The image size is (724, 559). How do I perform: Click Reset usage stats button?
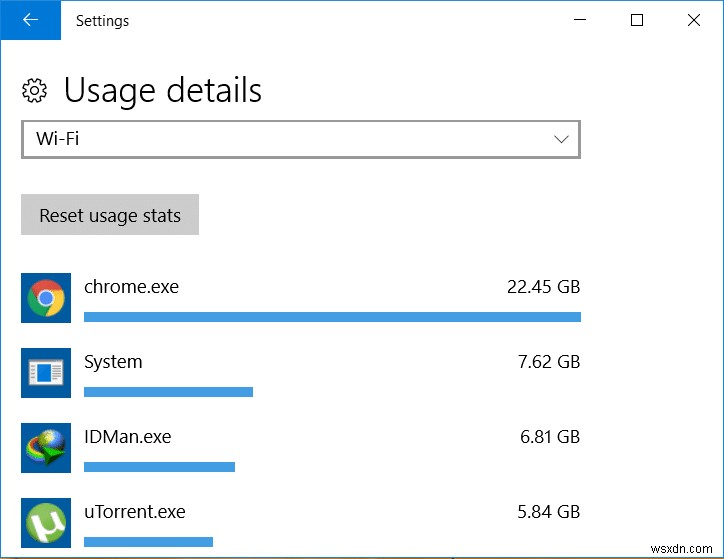click(x=110, y=215)
